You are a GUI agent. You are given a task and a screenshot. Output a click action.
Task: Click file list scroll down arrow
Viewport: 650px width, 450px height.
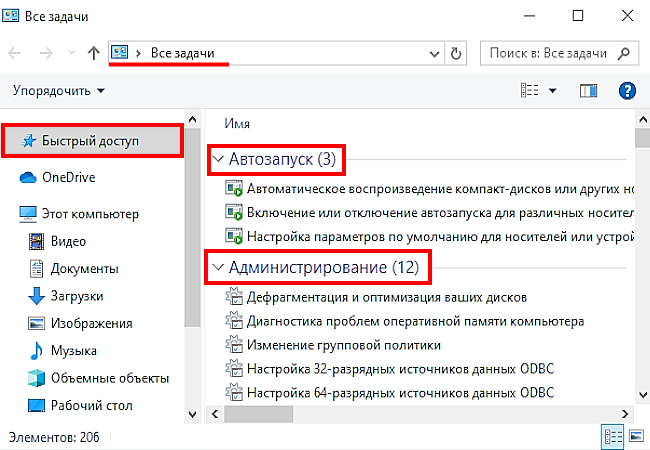[643, 394]
